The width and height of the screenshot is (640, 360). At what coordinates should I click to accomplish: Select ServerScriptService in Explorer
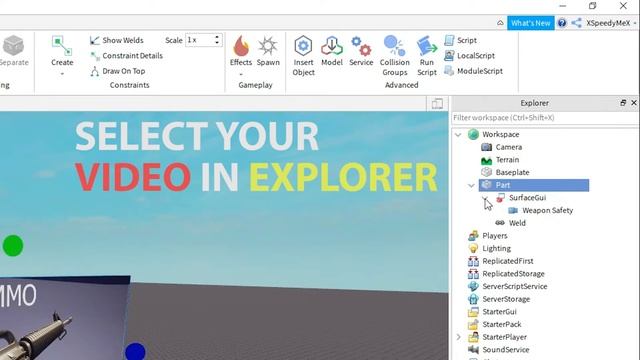click(x=515, y=286)
